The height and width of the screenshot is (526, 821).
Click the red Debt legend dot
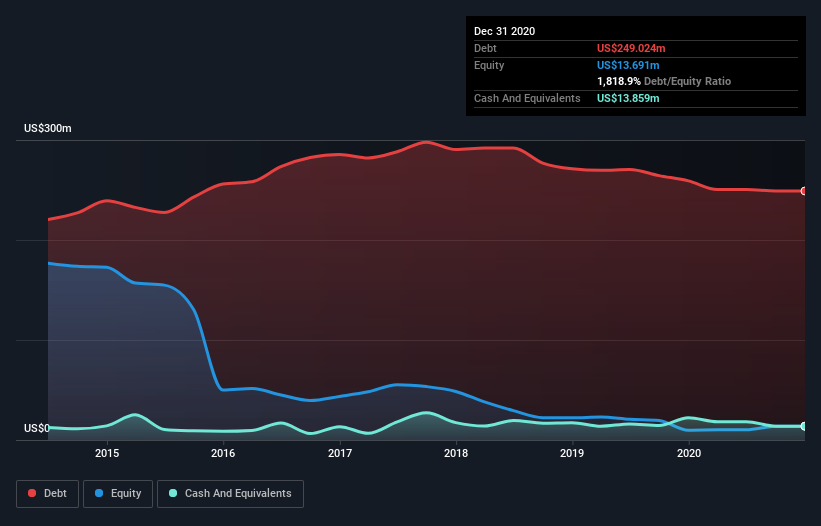(32, 493)
